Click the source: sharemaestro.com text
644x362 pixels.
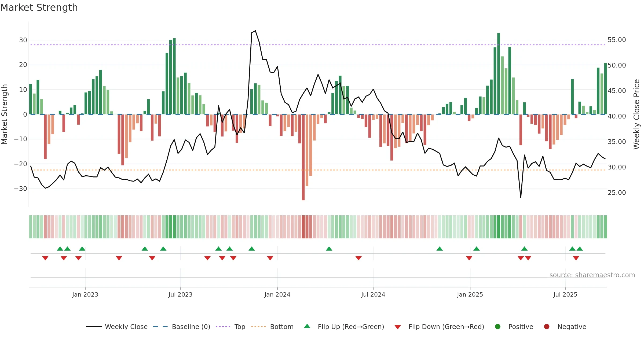592,275
